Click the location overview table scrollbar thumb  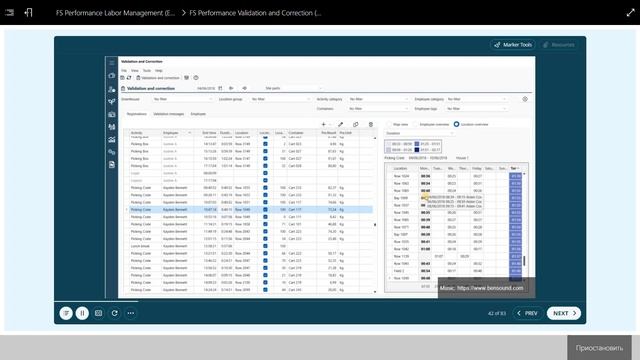(524, 260)
